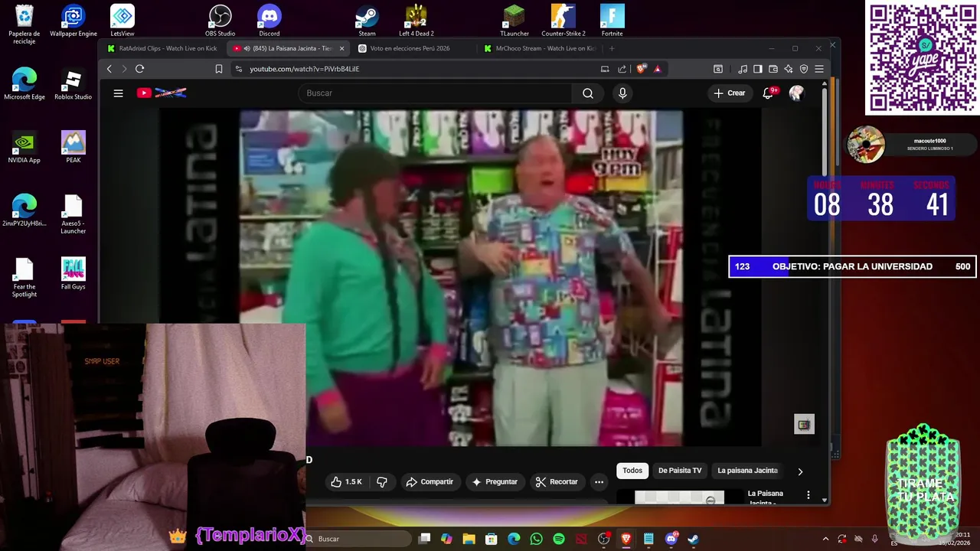
Task: Open the Fortnite desktop shortcut
Action: tap(612, 21)
